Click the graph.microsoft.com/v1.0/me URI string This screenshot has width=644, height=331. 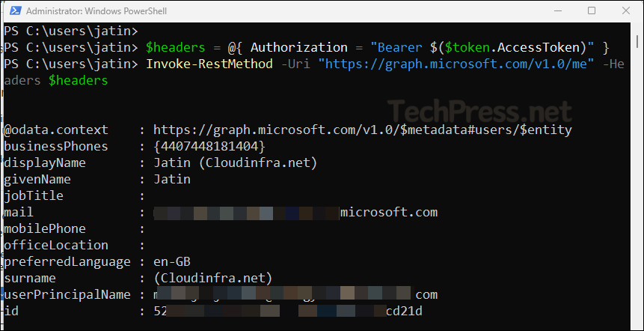pos(456,64)
